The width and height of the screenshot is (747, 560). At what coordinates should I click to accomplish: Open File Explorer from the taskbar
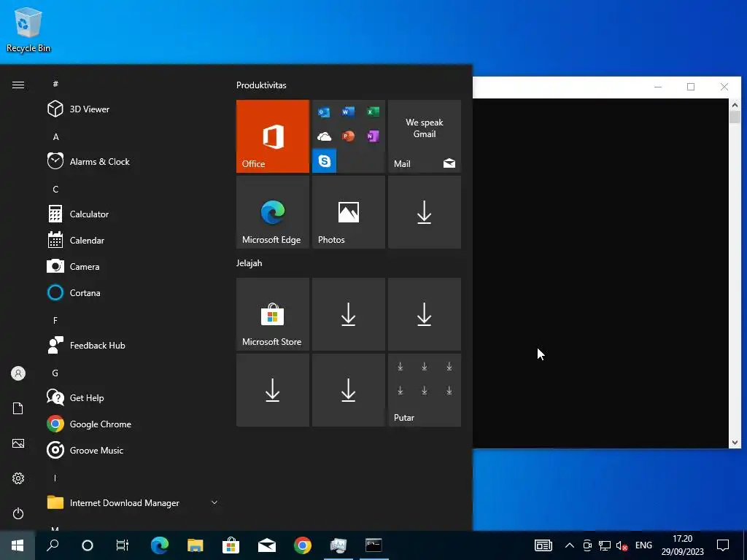pyautogui.click(x=196, y=545)
